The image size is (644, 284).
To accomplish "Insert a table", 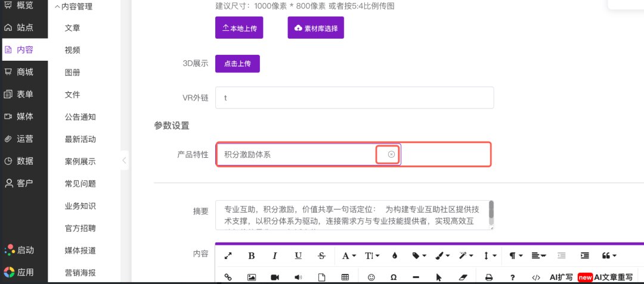I will 345,277.
